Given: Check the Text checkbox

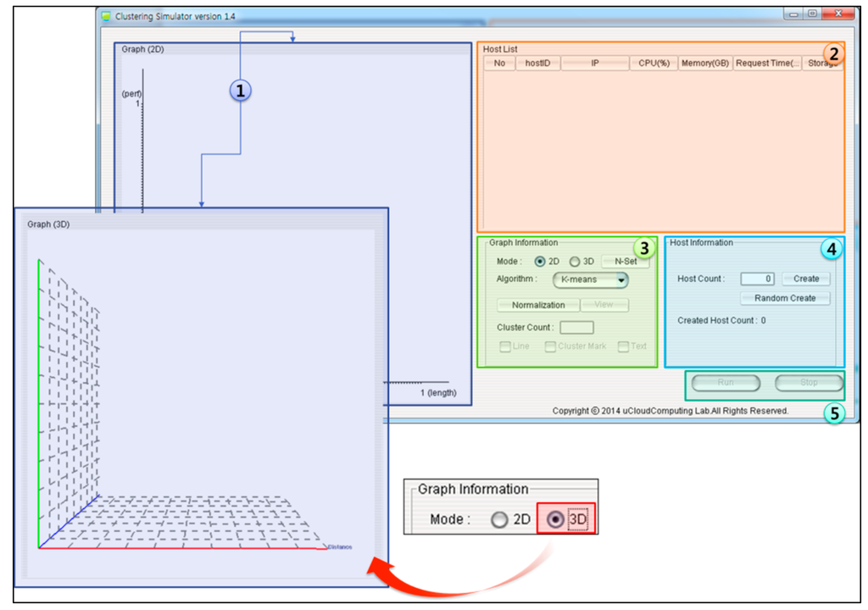Looking at the screenshot, I should (623, 347).
